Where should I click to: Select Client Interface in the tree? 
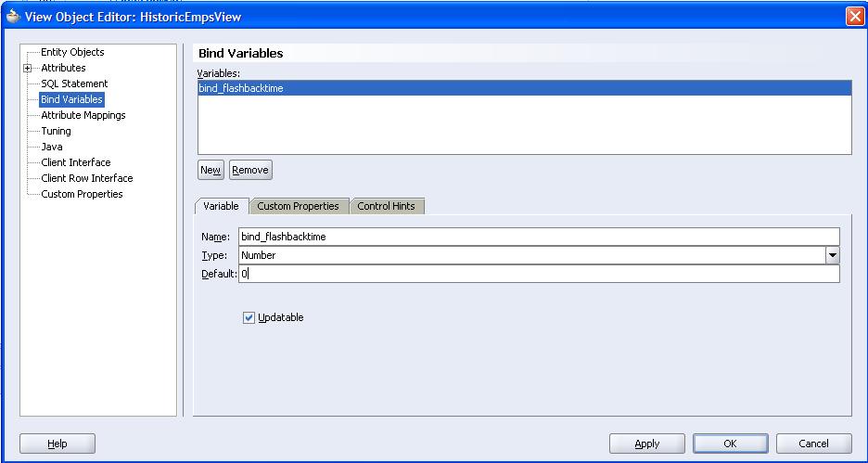[75, 162]
